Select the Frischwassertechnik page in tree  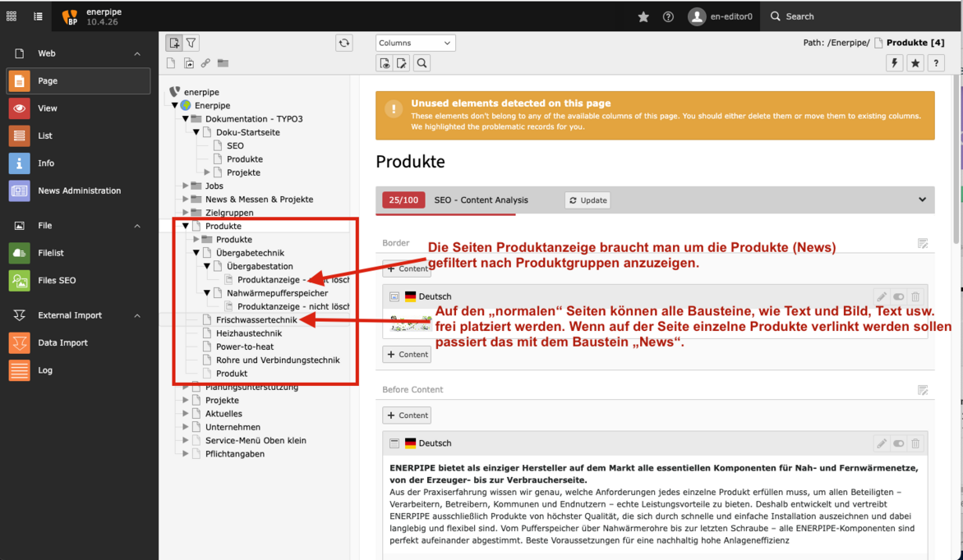point(256,320)
